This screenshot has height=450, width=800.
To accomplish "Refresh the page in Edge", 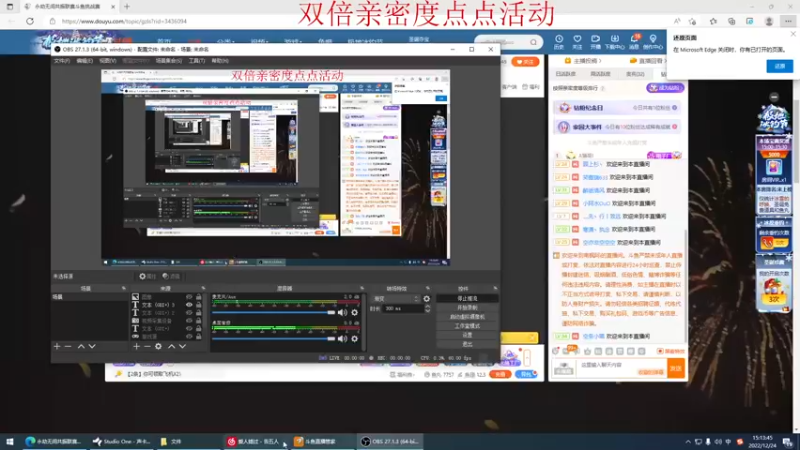I will 30,21.
